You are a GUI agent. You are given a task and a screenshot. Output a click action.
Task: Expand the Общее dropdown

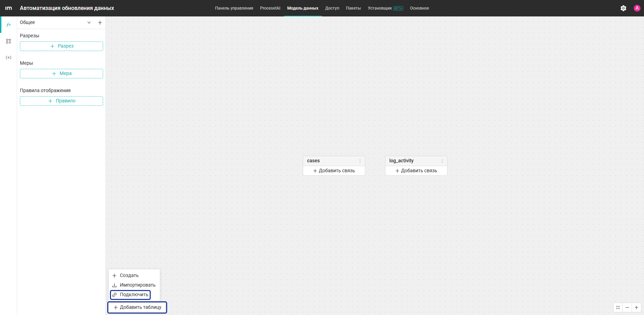[89, 23]
